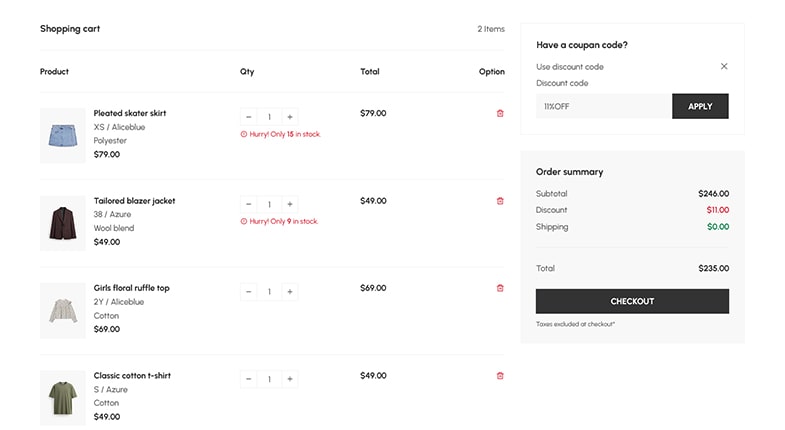Open the Tailored blazer jacket product link
The height and width of the screenshot is (430, 785).
(134, 201)
